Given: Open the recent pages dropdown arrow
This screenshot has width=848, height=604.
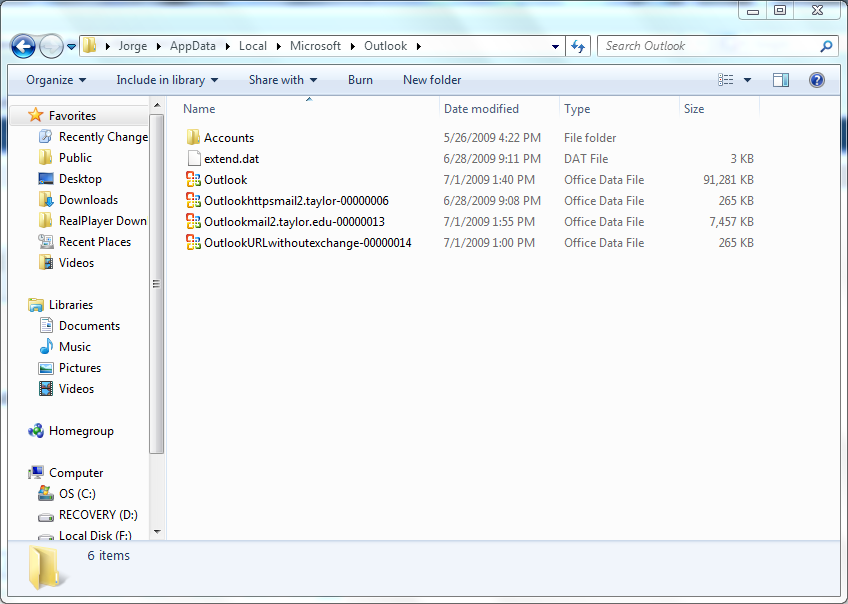Looking at the screenshot, I should coord(71,47).
